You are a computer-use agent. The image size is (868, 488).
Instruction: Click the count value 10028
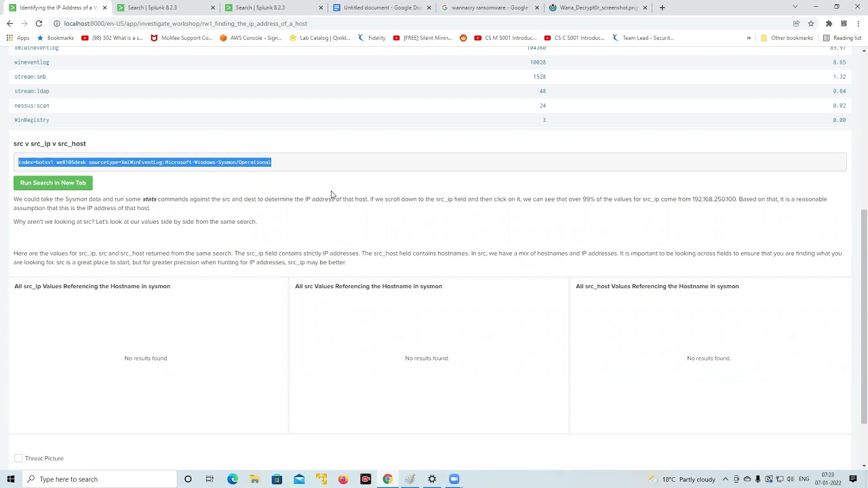538,62
